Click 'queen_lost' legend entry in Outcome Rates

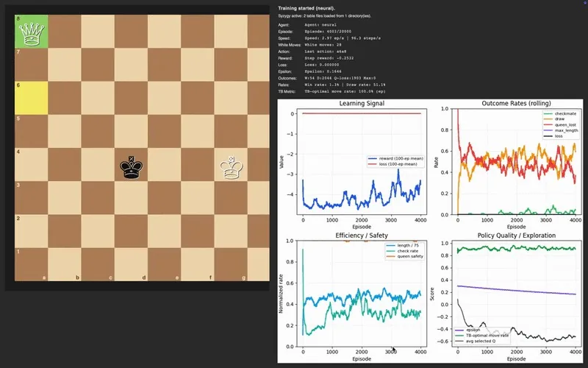pyautogui.click(x=560, y=124)
